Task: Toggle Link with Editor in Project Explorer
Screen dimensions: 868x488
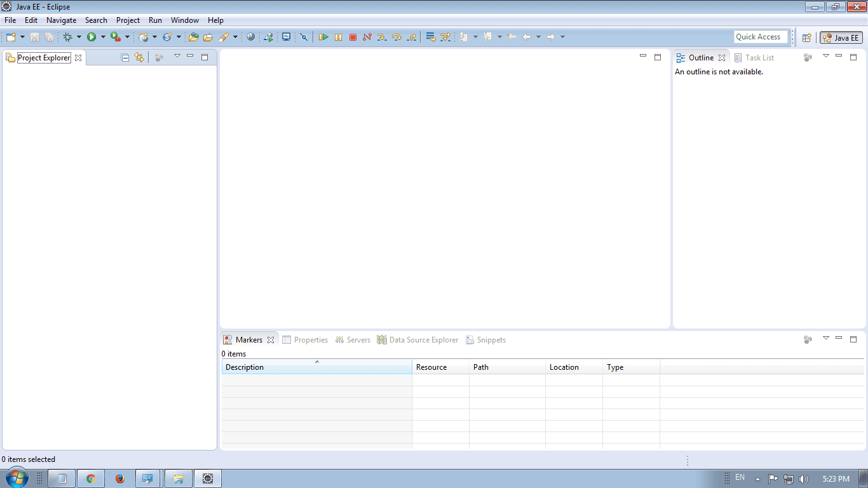Action: click(139, 57)
